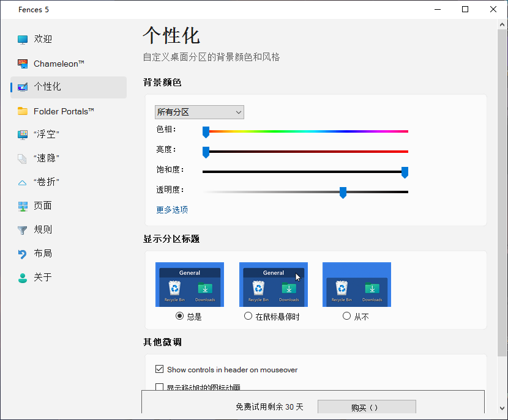Close the Fences 5 window

click(493, 9)
